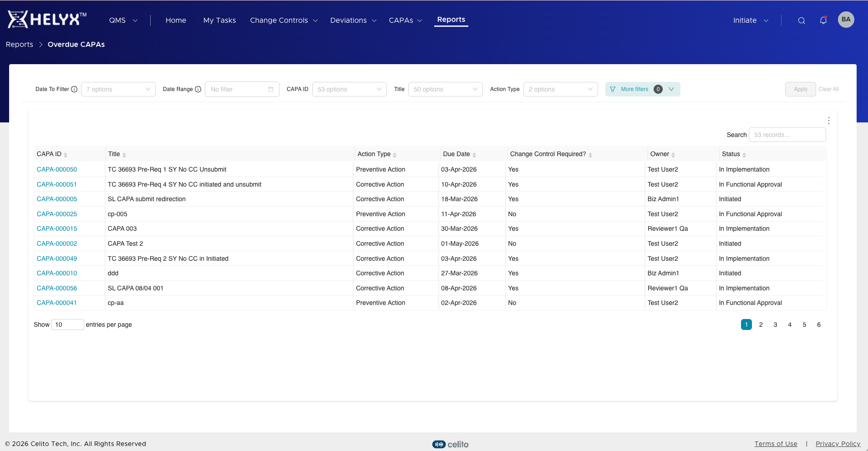This screenshot has height=451, width=868.
Task: Go to page 5 of results
Action: [804, 324]
